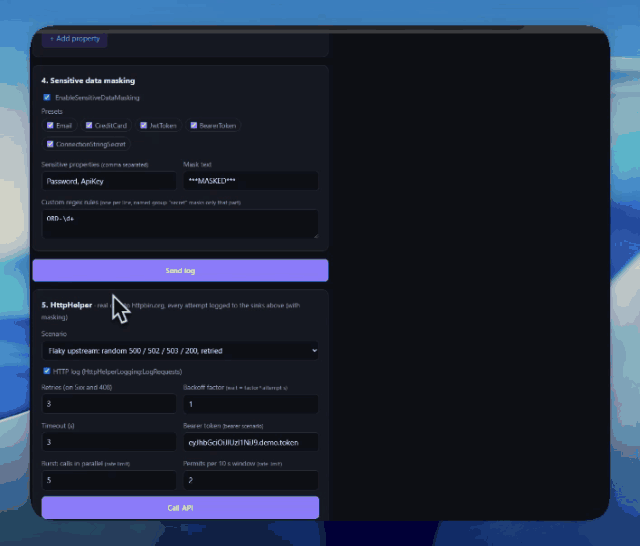Image resolution: width=640 pixels, height=546 pixels.
Task: Click the Send log button
Action: coord(180,270)
